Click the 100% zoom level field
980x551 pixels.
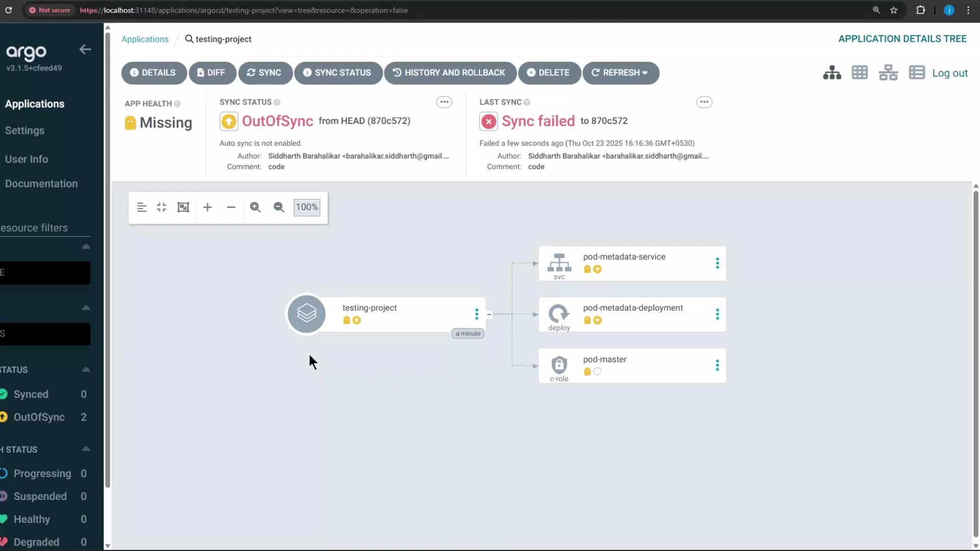306,207
